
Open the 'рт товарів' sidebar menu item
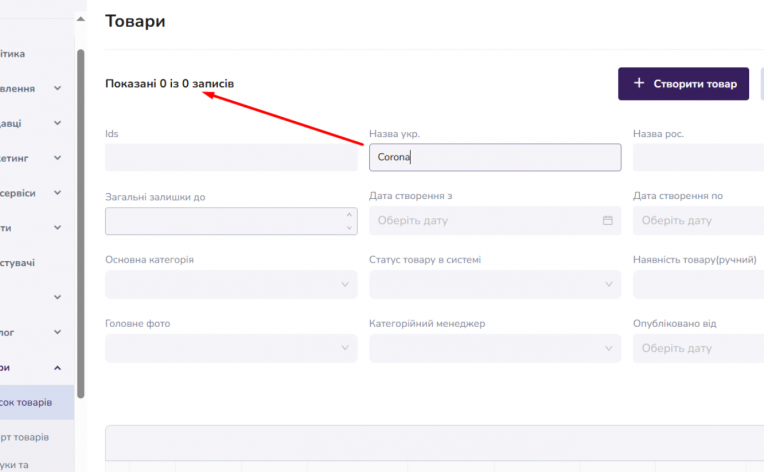24,437
